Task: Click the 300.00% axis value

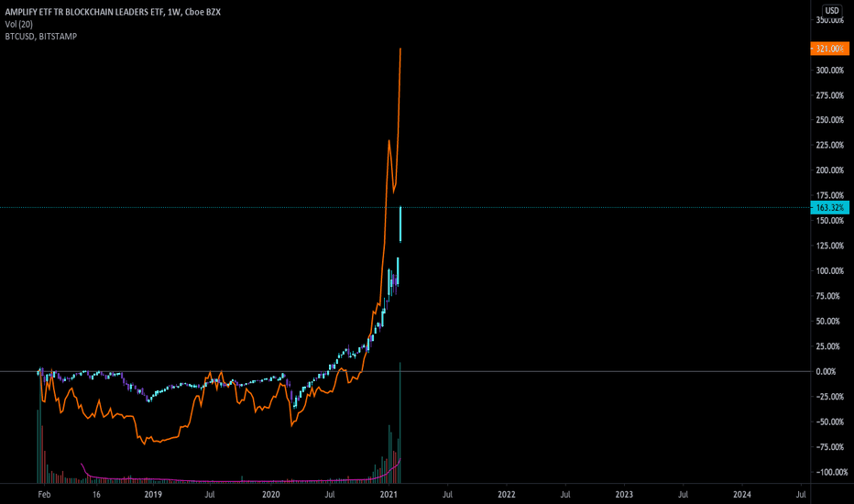Action: (x=829, y=71)
